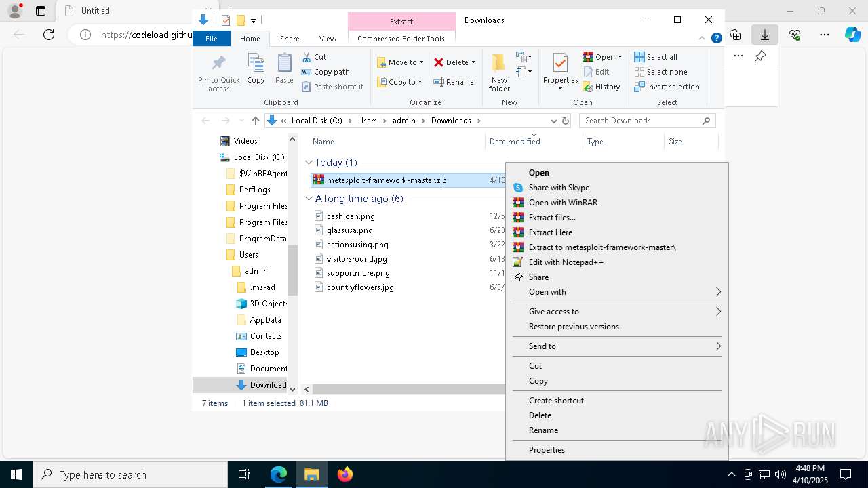Open address bar history dropdown
868x488 pixels.
pos(553,121)
